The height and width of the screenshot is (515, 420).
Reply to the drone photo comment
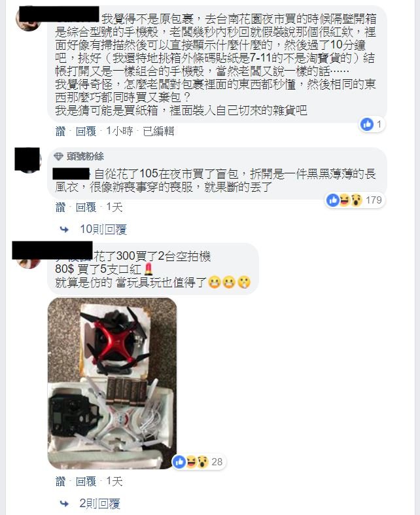[86, 482]
